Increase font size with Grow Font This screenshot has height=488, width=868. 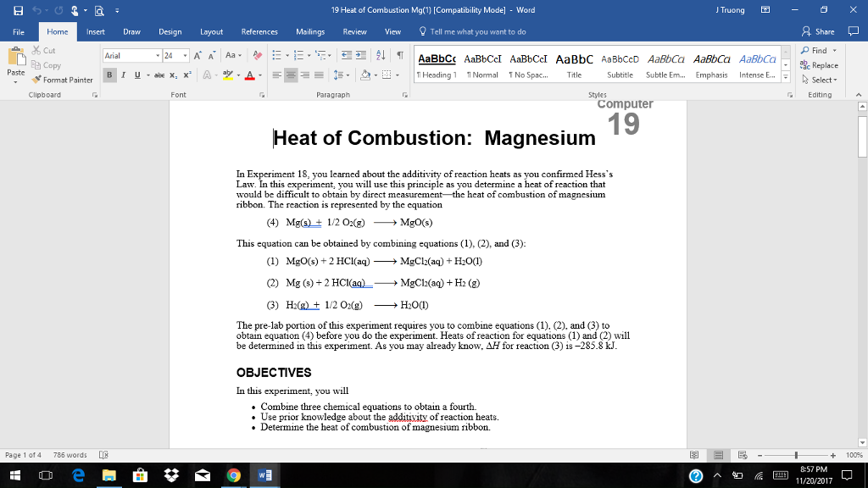click(x=198, y=55)
